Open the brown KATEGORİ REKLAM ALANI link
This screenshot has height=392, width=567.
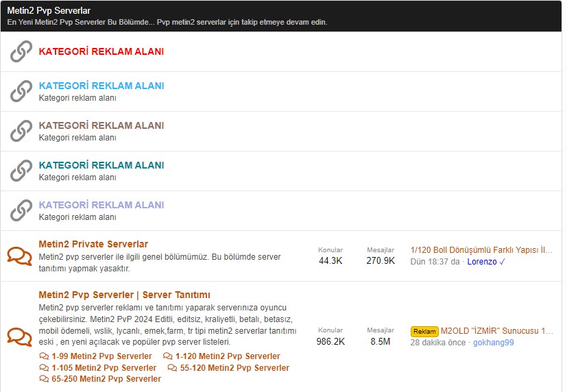point(101,125)
